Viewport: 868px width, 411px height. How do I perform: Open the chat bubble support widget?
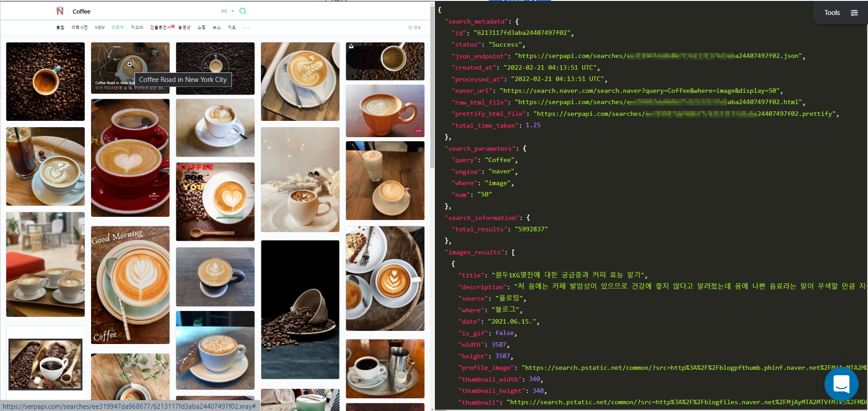pyautogui.click(x=841, y=384)
